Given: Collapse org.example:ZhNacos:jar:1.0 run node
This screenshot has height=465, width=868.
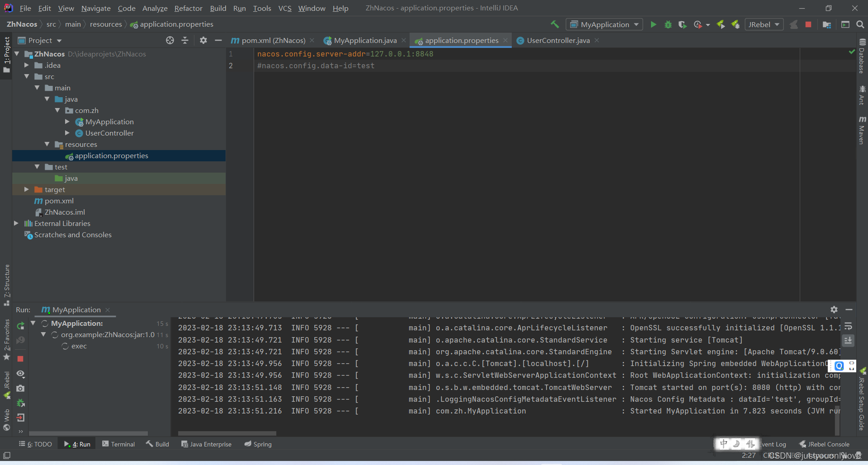Looking at the screenshot, I should (43, 334).
